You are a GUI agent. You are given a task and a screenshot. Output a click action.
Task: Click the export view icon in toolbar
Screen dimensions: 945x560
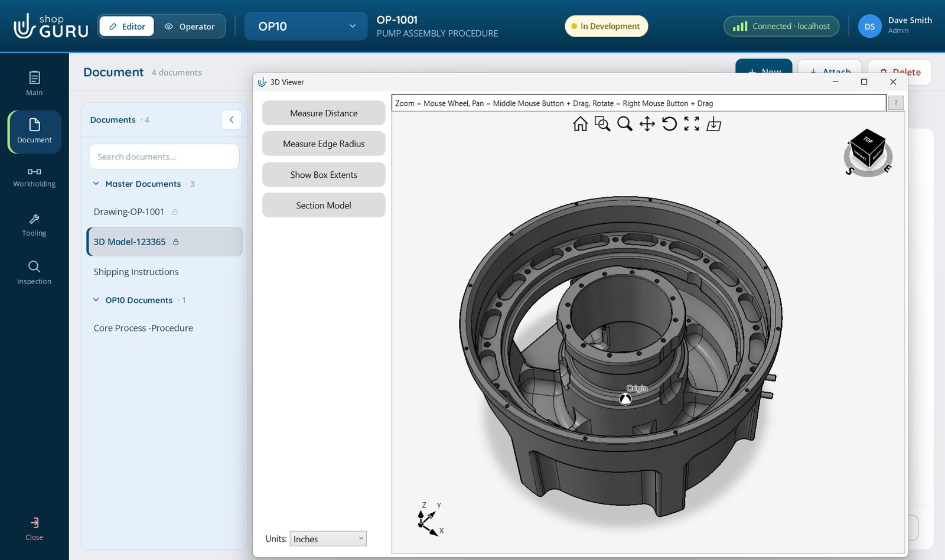[x=713, y=123]
